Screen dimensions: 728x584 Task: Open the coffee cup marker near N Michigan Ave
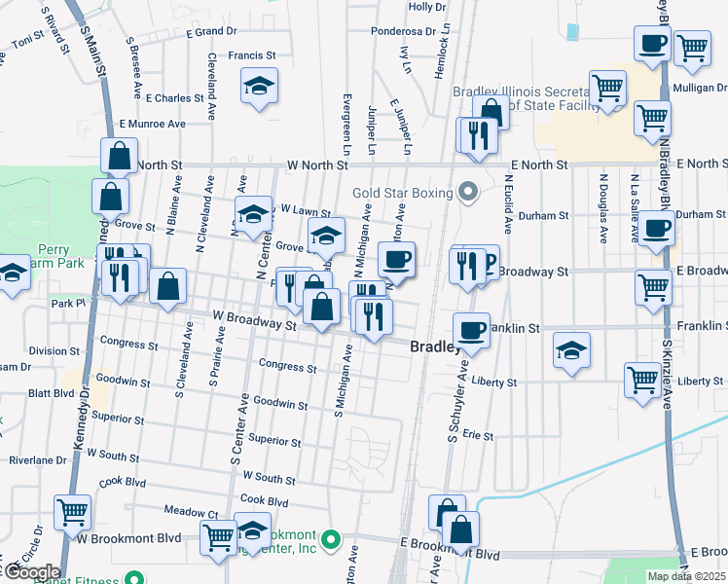tap(396, 262)
